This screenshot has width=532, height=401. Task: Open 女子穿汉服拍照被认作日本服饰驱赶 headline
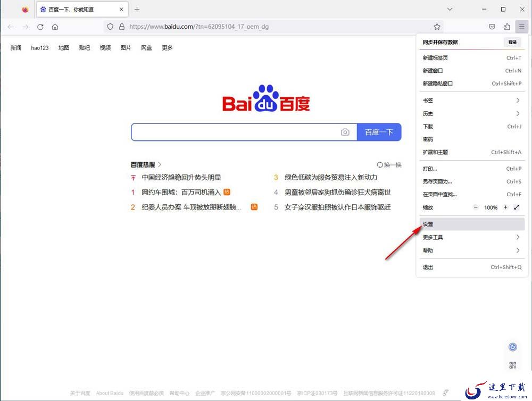338,207
